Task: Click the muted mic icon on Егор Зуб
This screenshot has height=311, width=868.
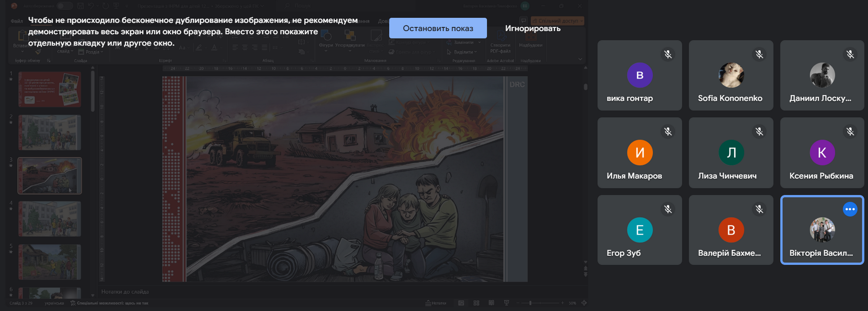Action: [668, 209]
